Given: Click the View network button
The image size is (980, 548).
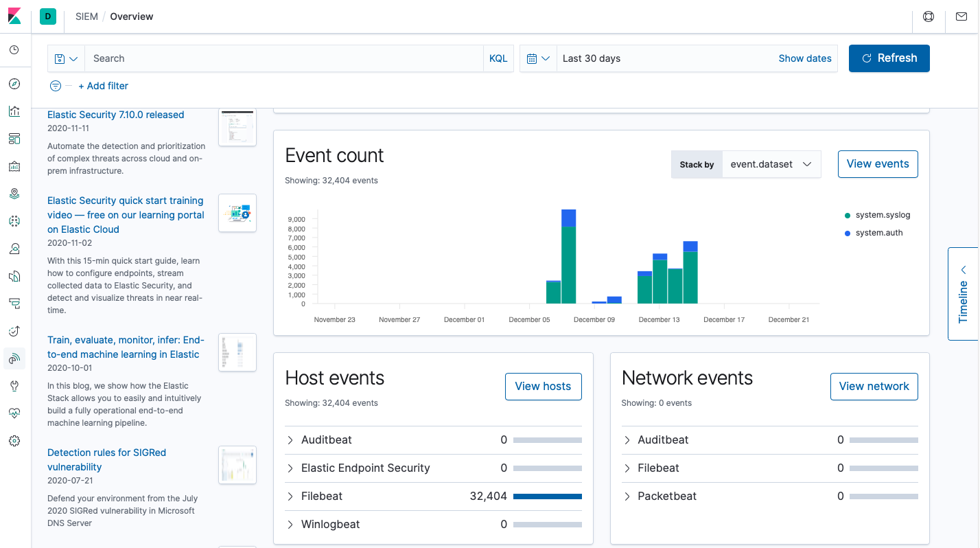Looking at the screenshot, I should [x=874, y=387].
